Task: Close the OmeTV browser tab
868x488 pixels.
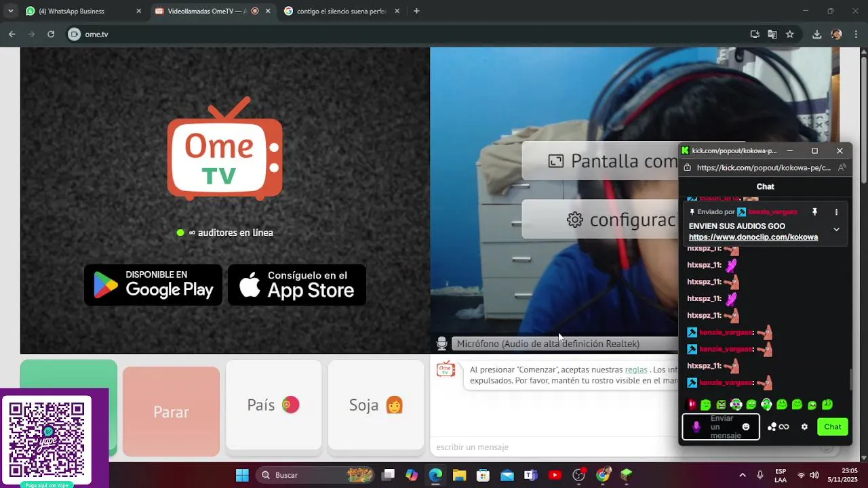Action: click(x=268, y=11)
